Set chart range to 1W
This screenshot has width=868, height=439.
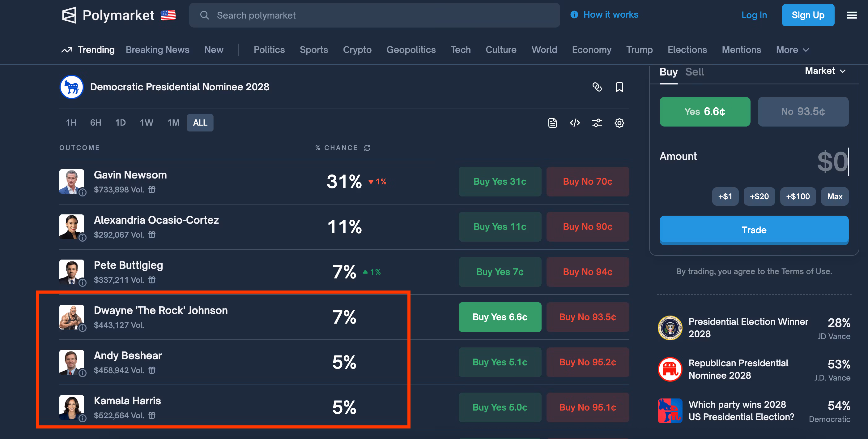click(147, 123)
